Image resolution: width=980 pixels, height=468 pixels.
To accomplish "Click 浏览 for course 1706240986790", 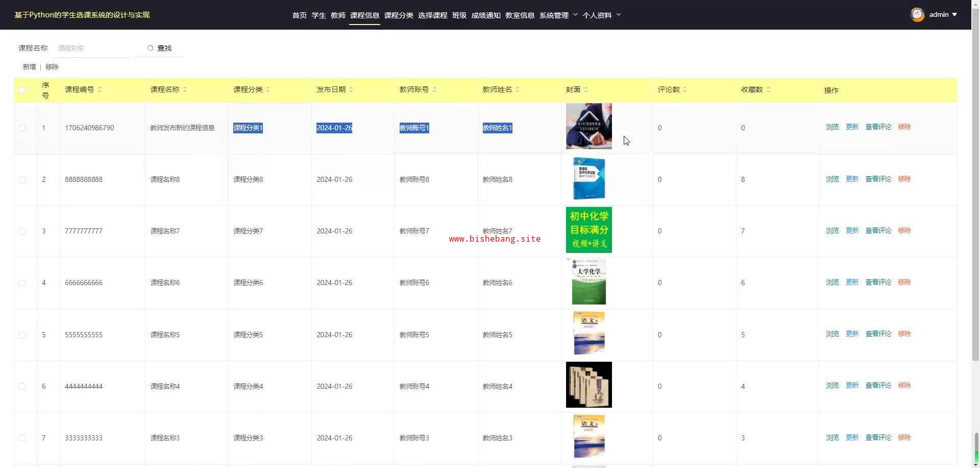I will tap(832, 127).
